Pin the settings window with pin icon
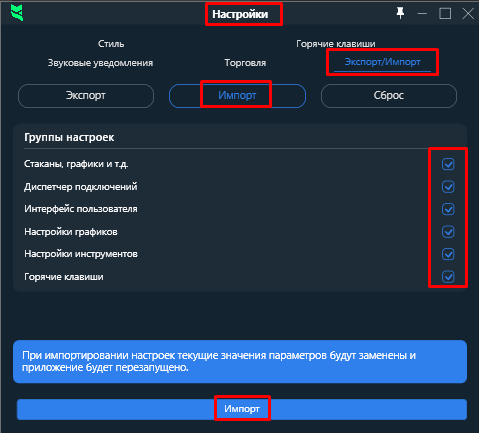This screenshot has width=479, height=433. (x=400, y=13)
